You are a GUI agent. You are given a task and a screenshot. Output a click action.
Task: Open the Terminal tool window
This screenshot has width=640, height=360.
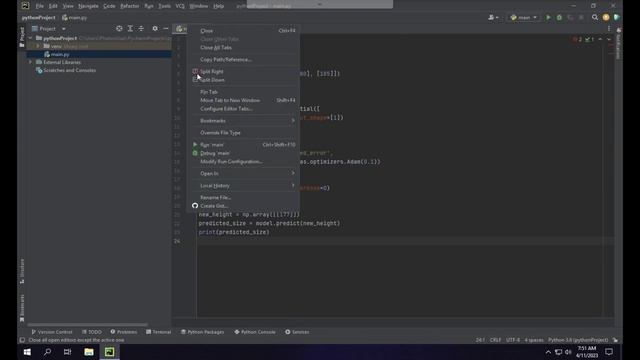coord(159,332)
